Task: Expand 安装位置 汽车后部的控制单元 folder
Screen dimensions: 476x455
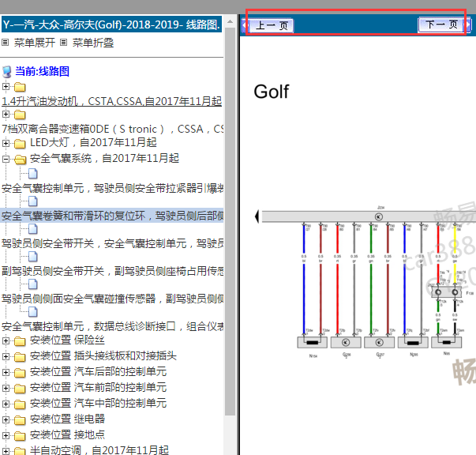Action: click(6, 372)
